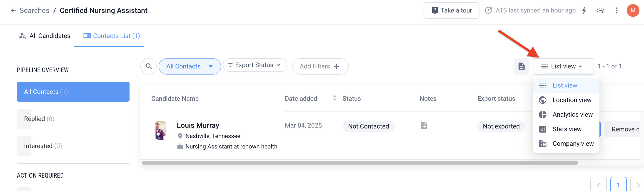Image resolution: width=644 pixels, height=191 pixels.
Task: Click the back arrow to Searches
Action: point(13,10)
